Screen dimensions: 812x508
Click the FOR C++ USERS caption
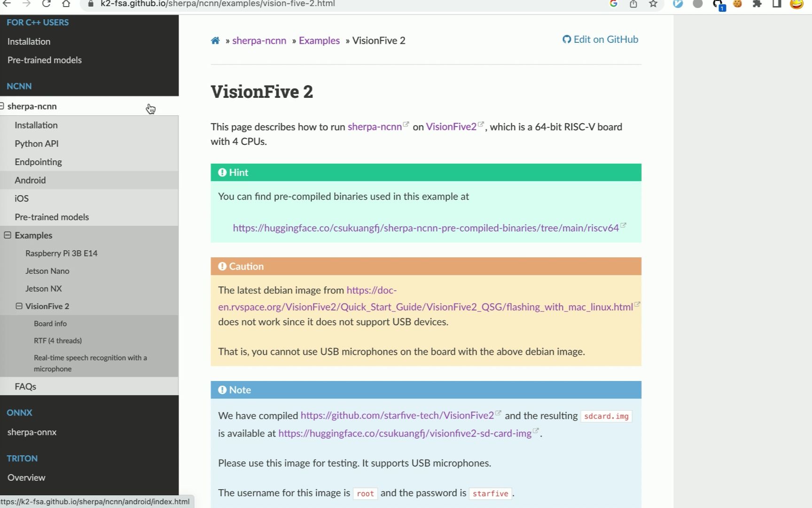(38, 23)
